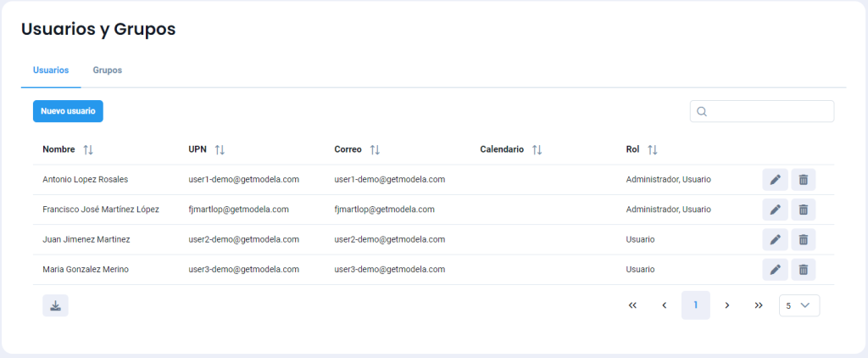Click trash icon for Juan Jimenez Martinez
The height and width of the screenshot is (358, 868).
pos(804,240)
